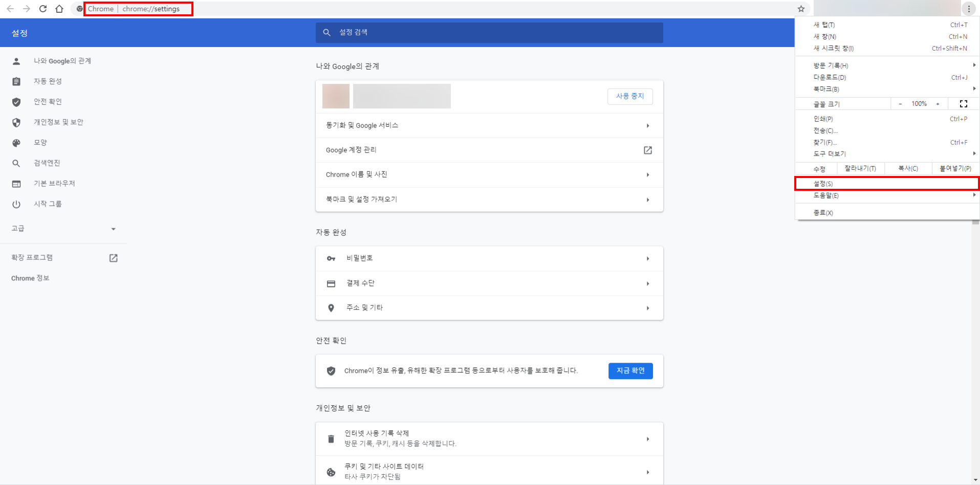Open the 결제 수단 row arrow
This screenshot has height=485, width=980.
[x=648, y=283]
